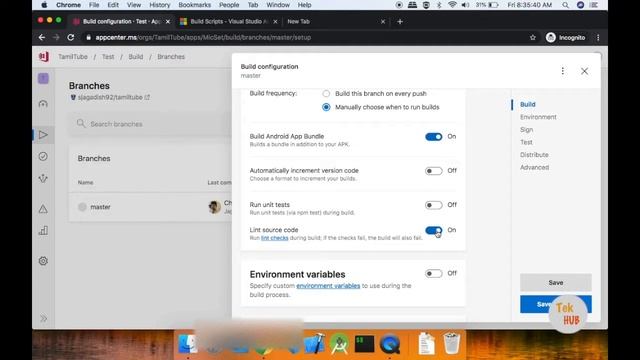Select the master branch row
The image size is (640, 360).
(151, 207)
